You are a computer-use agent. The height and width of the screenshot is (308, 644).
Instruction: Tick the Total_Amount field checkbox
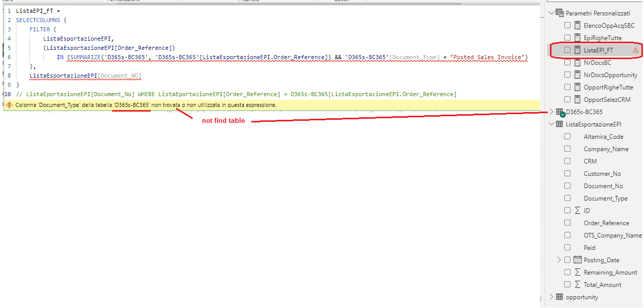click(567, 284)
